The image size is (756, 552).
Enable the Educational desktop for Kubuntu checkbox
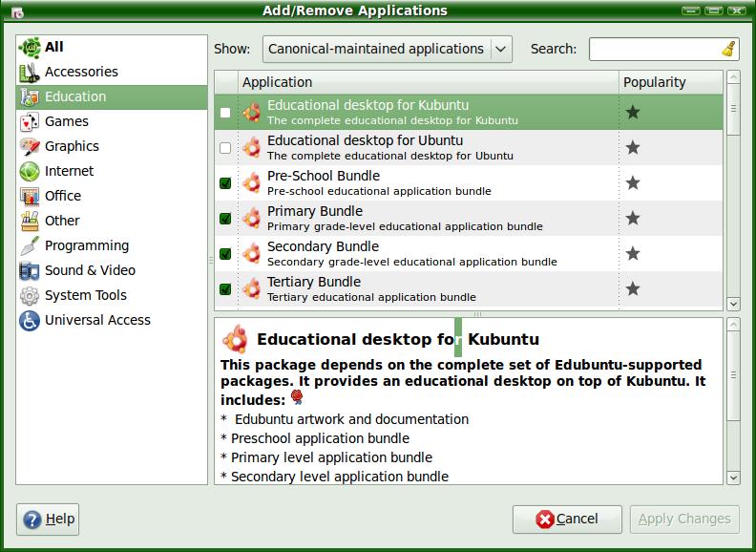(x=225, y=113)
